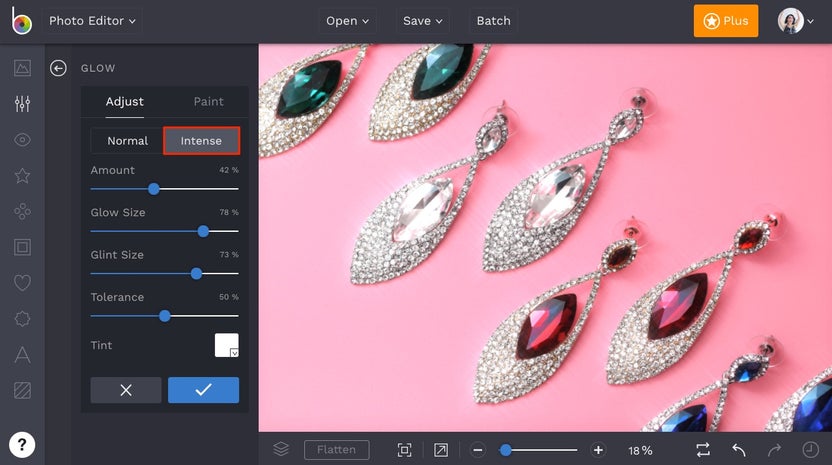Click the Tolerance slider handle

click(x=165, y=316)
